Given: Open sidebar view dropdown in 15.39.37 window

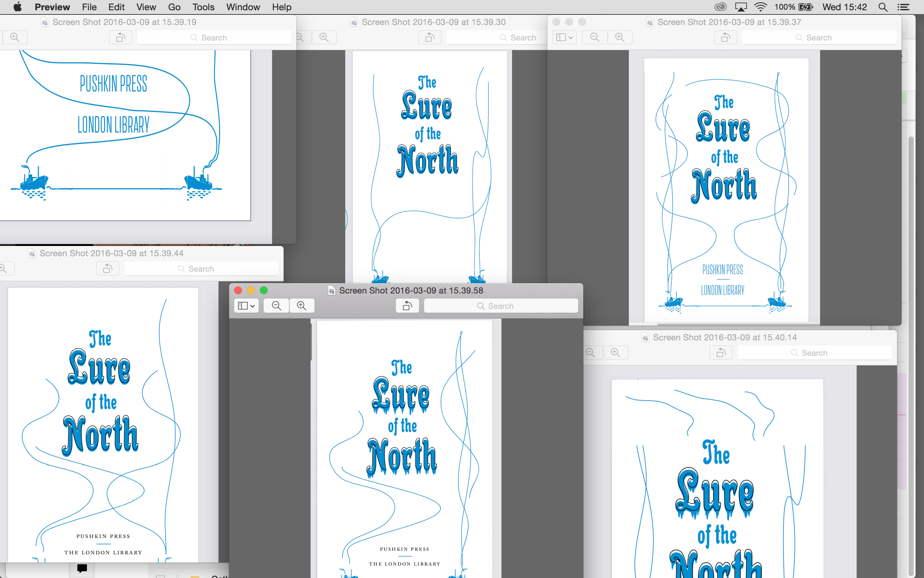Looking at the screenshot, I should pyautogui.click(x=565, y=37).
